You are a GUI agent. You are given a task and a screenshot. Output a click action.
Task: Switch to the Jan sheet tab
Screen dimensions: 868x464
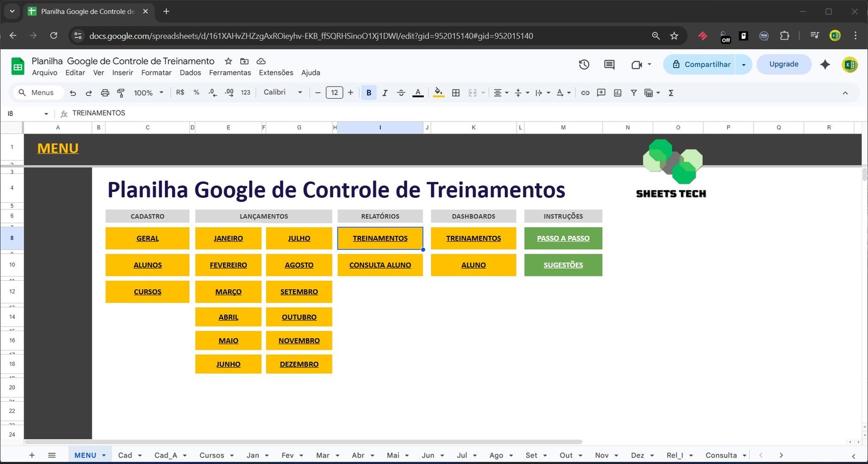click(x=253, y=455)
